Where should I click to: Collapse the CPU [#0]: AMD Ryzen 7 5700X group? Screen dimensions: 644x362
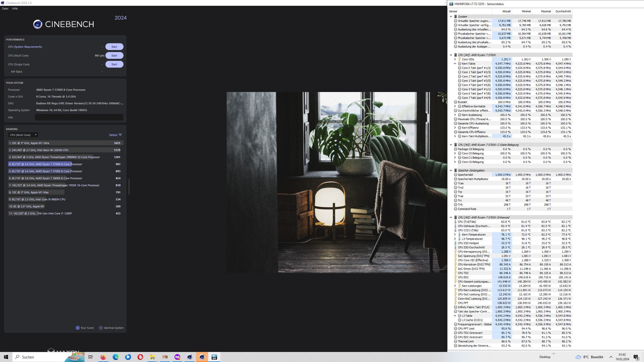(451, 55)
